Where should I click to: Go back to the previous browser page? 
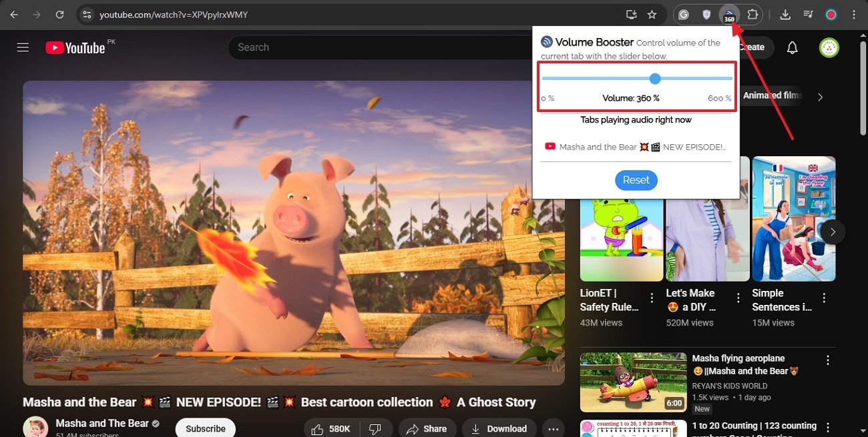pos(14,14)
